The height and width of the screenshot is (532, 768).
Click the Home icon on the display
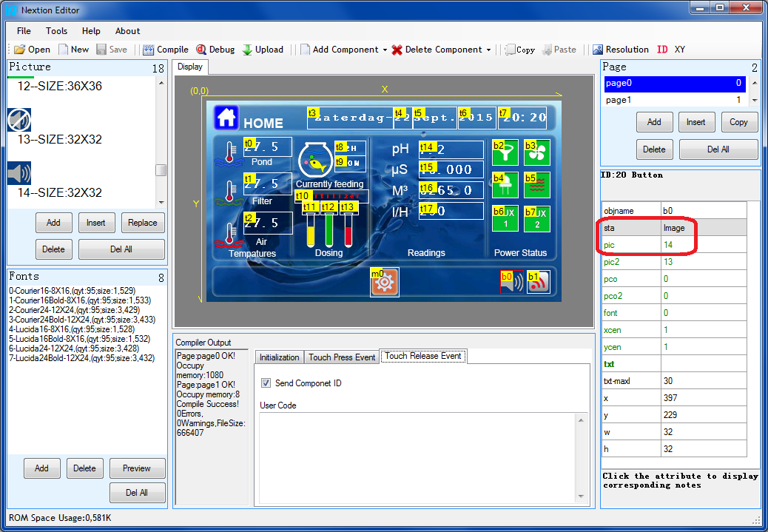[x=226, y=118]
